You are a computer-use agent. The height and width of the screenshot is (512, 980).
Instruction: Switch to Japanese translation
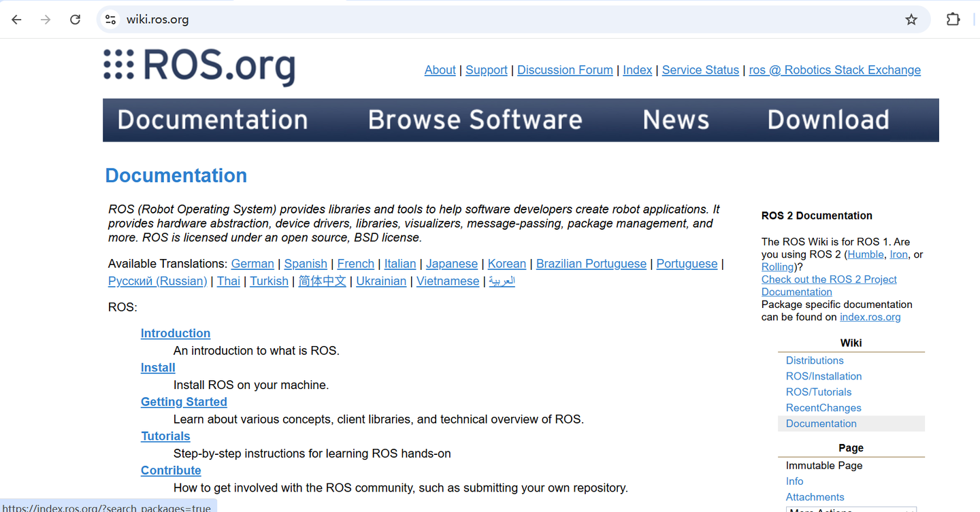[x=452, y=264]
